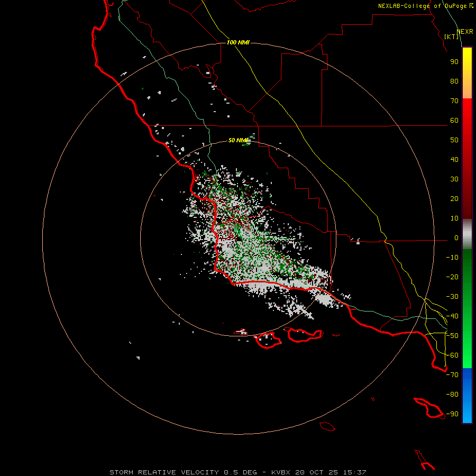Pick the light orange segment of the color bar
Viewport: 476px width, 476px height.
pyautogui.click(x=467, y=89)
